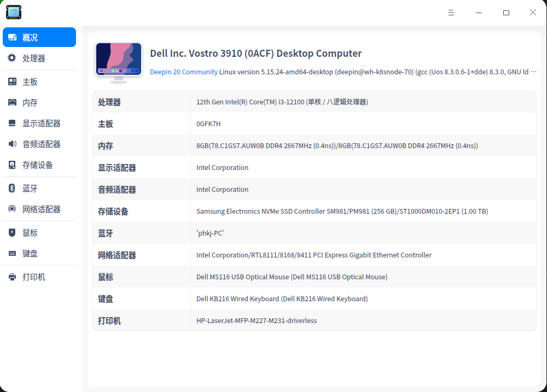Expand the truncated Linux version text
Screen dimensions: 547x392
click(534, 72)
